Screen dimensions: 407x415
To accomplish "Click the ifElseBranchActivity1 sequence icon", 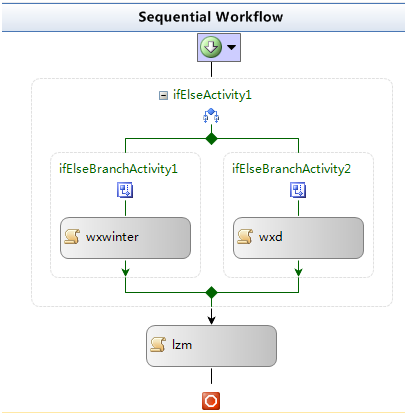I will click(x=125, y=190).
